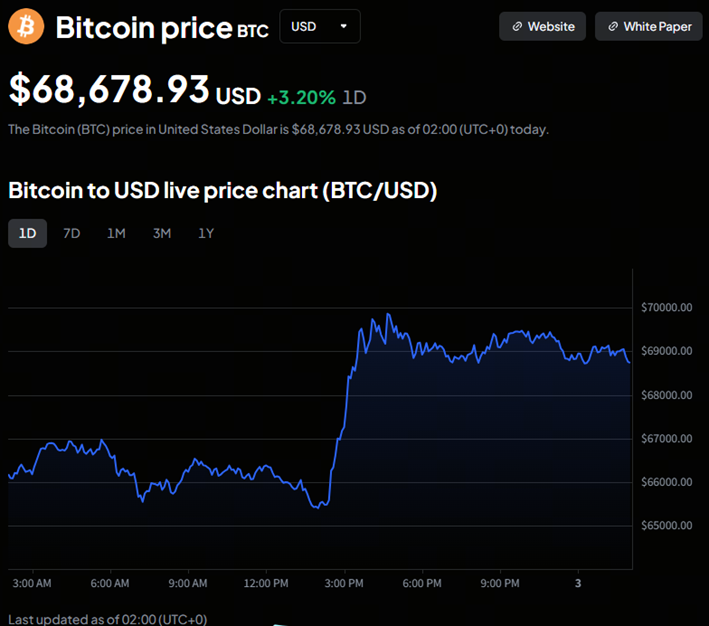Switch the chart to the 7D range

pos(72,233)
